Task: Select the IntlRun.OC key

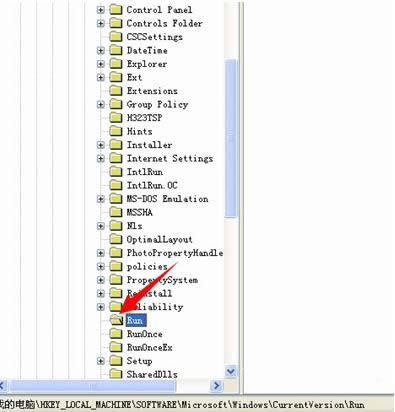Action: 152,185
